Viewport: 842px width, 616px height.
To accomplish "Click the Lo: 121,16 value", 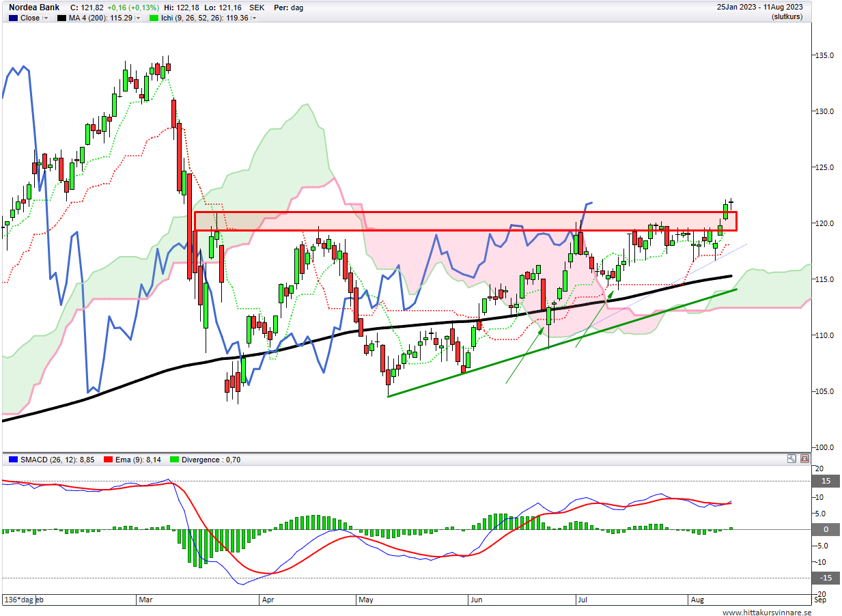I will click(223, 8).
